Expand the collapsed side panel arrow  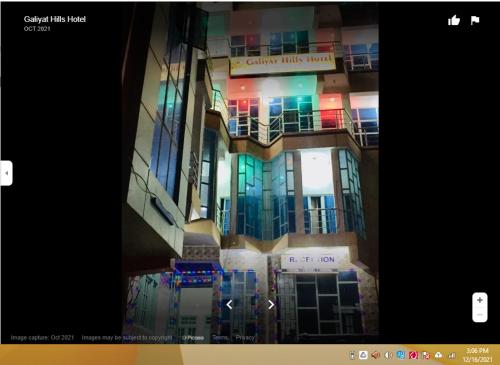[x=6, y=173]
